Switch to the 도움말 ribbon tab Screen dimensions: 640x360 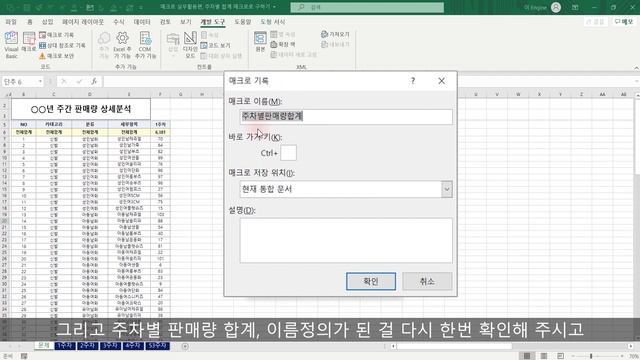click(242, 22)
